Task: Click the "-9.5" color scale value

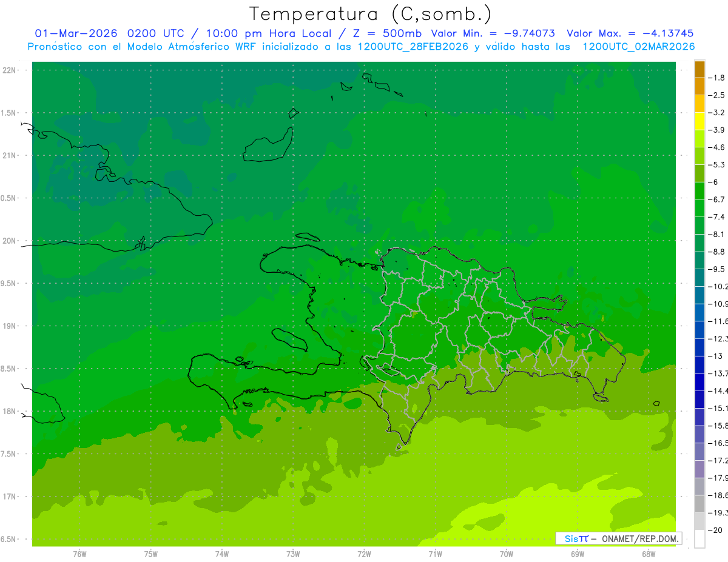Action: [716, 269]
